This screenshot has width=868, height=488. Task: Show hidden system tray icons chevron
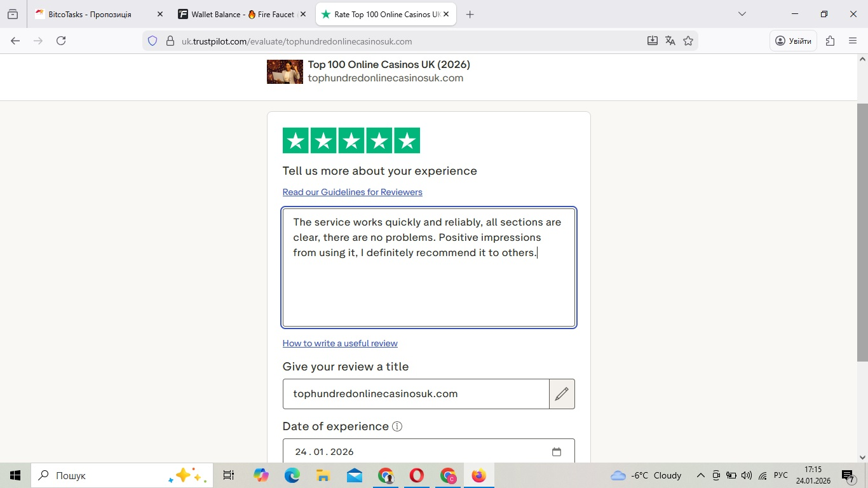701,475
